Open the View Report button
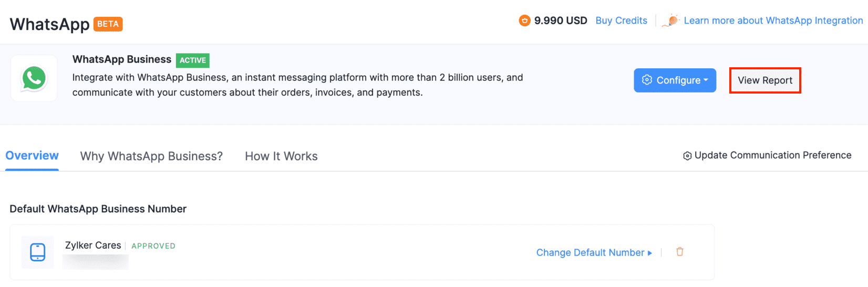The image size is (868, 287). (x=765, y=80)
